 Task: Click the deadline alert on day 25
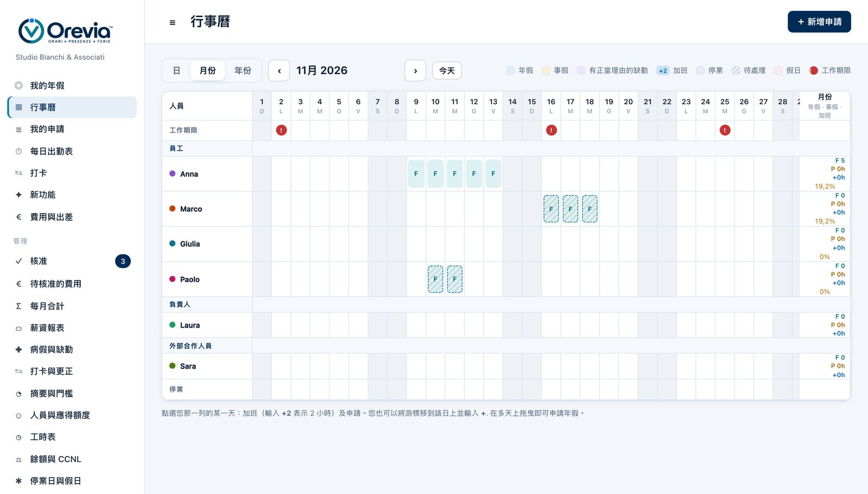[x=725, y=130]
